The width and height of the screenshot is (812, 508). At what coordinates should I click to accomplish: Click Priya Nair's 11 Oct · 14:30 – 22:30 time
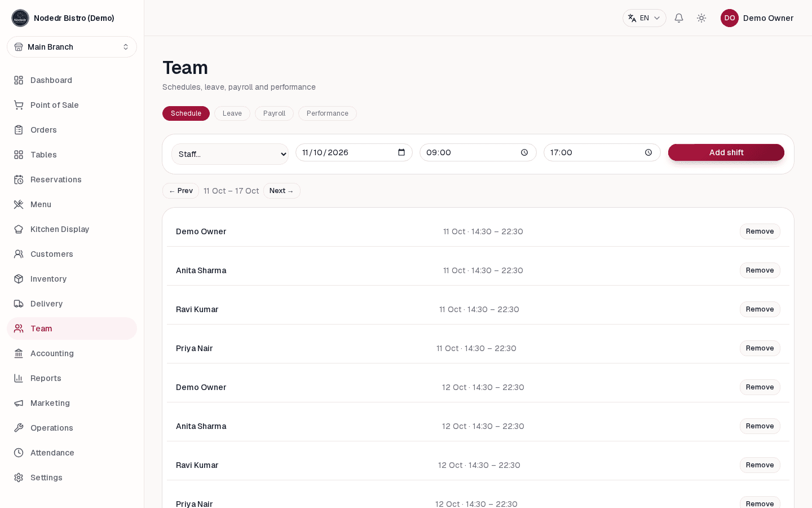476,348
